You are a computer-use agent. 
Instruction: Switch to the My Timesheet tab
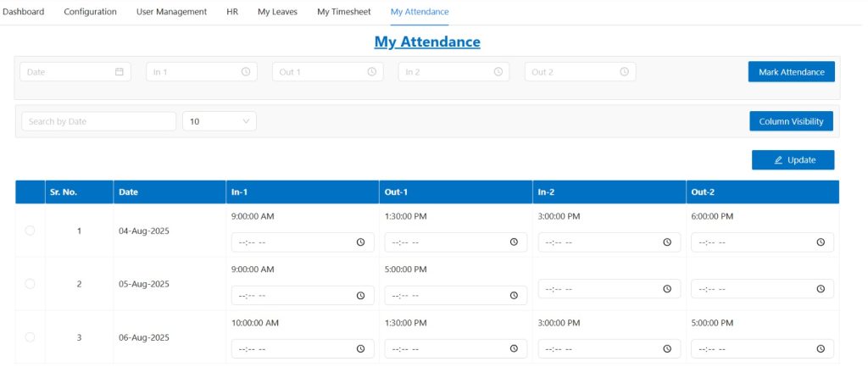[x=344, y=12]
